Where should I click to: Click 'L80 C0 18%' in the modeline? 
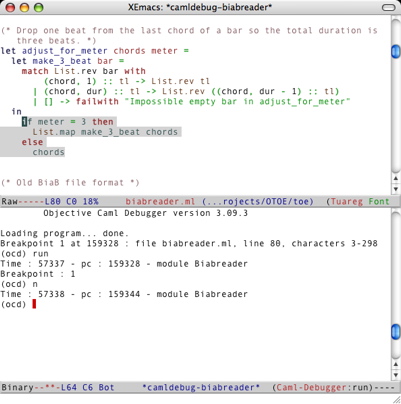click(x=71, y=201)
